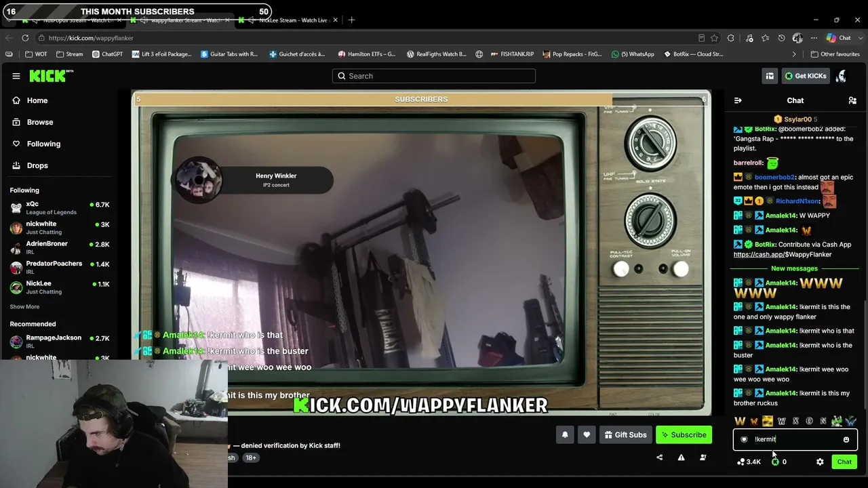Viewport: 868px width, 488px height.
Task: Bookmark this page with star icon
Action: 714,38
